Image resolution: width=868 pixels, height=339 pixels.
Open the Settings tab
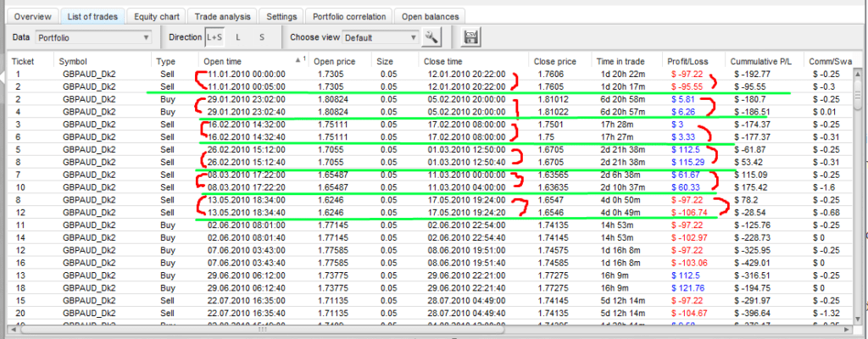coord(281,17)
